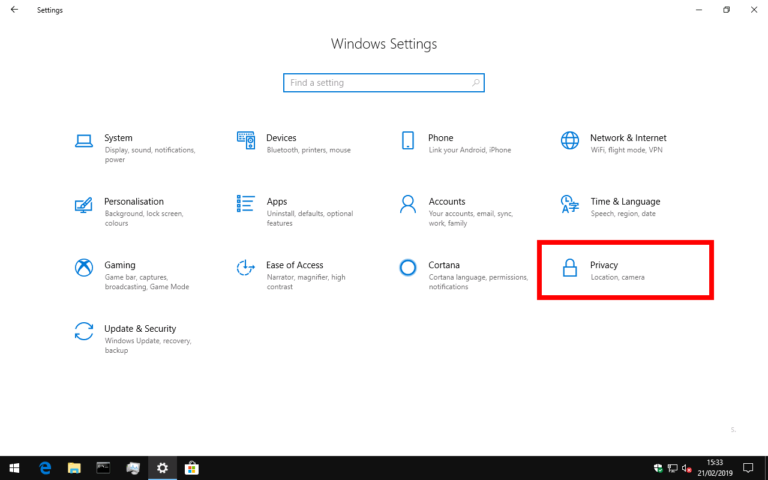Minimize the Settings window

[x=699, y=10]
